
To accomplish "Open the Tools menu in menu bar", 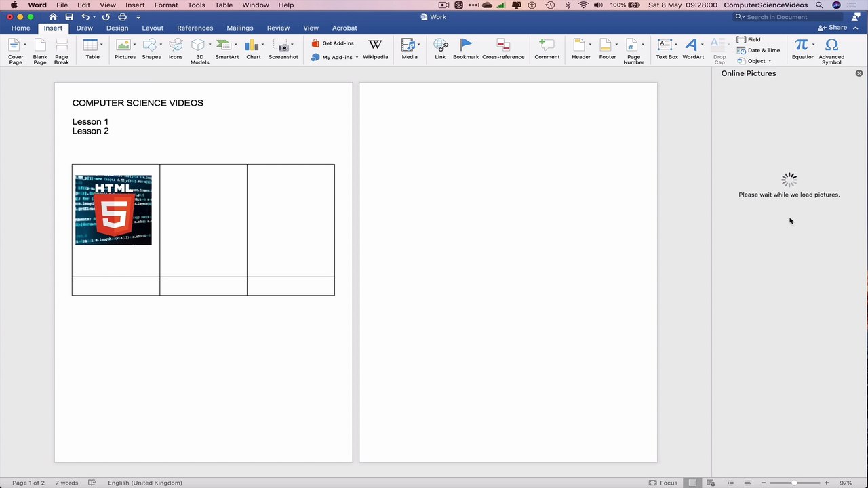I will pyautogui.click(x=197, y=5).
